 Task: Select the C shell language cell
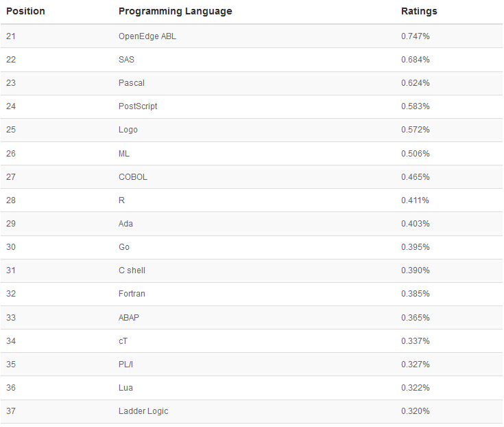tap(132, 270)
